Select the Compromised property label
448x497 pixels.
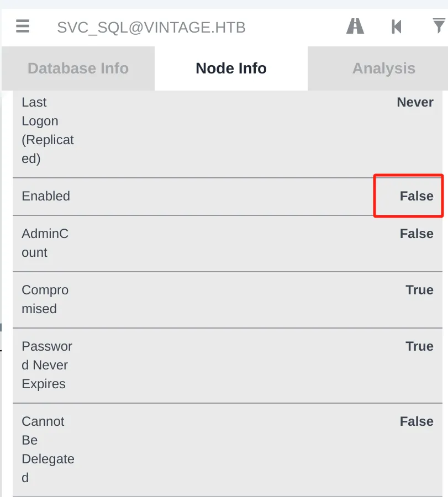click(x=45, y=299)
